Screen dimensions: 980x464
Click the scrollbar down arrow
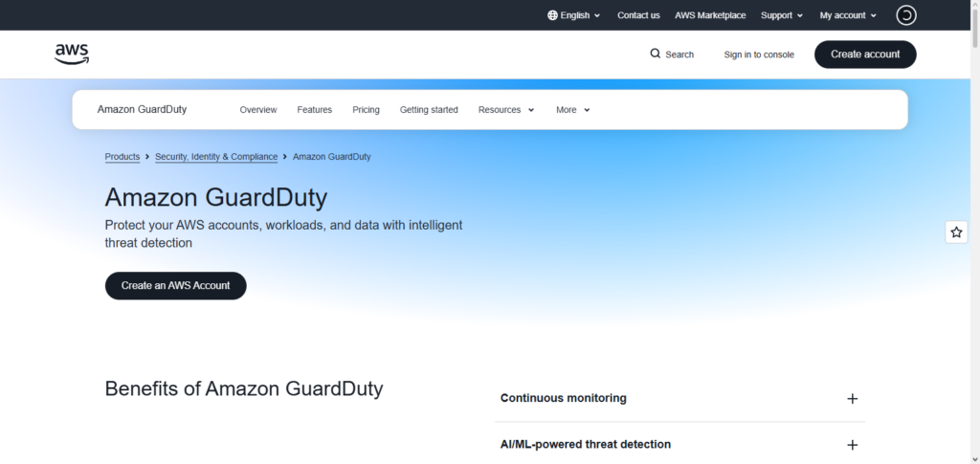pos(974,459)
